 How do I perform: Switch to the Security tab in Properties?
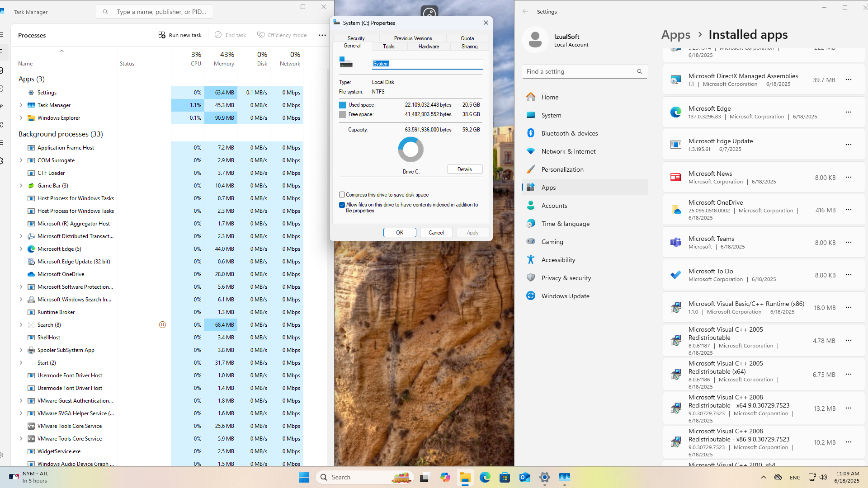click(356, 38)
